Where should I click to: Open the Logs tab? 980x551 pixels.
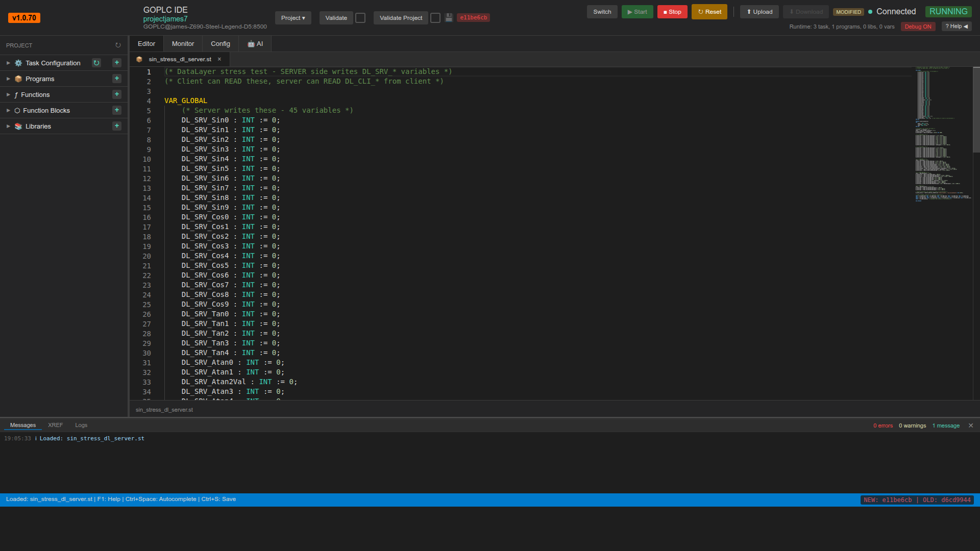(81, 425)
